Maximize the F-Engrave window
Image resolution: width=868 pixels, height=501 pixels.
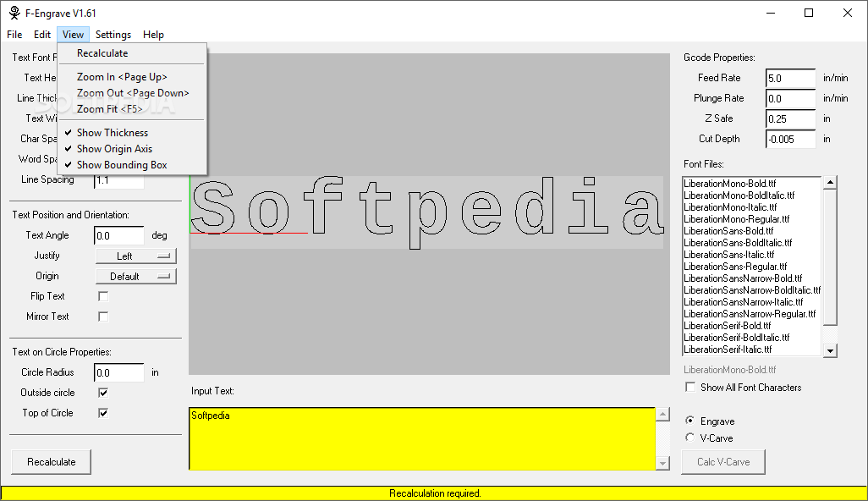point(809,13)
